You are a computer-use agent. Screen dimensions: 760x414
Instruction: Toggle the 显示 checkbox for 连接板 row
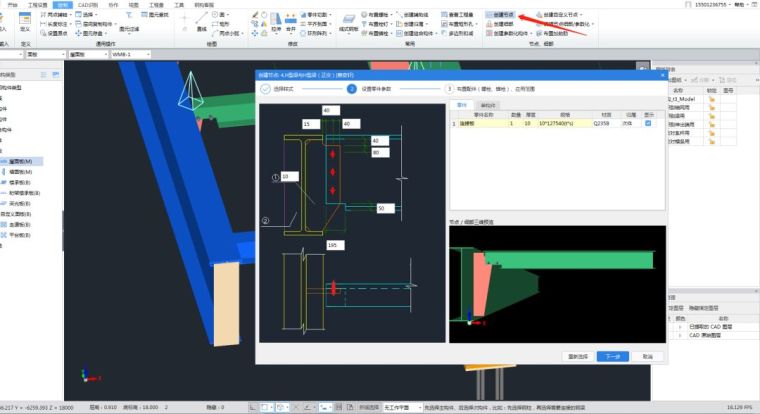(x=648, y=123)
